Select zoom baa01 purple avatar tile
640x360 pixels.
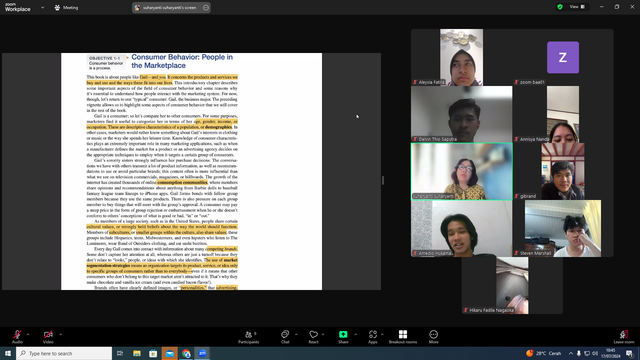click(x=563, y=57)
